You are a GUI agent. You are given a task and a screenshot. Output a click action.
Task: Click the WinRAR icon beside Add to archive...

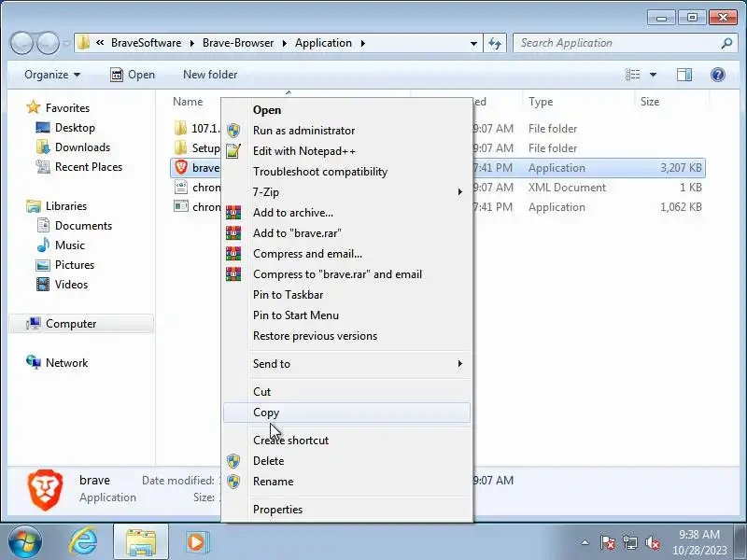233,213
